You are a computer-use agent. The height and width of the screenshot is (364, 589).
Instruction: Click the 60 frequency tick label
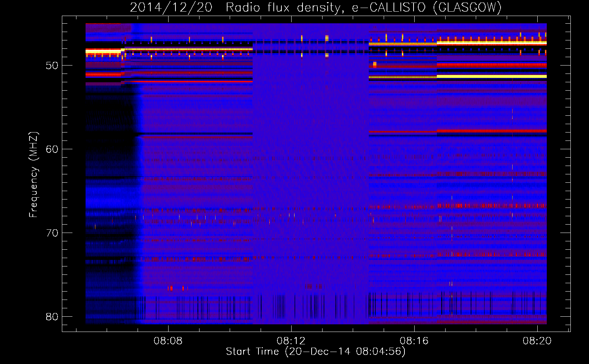pyautogui.click(x=52, y=149)
